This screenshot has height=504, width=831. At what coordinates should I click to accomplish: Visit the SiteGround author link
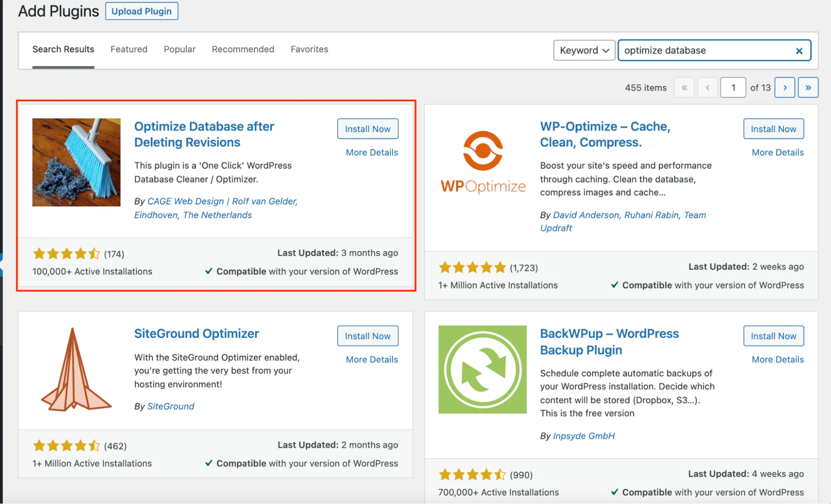170,406
